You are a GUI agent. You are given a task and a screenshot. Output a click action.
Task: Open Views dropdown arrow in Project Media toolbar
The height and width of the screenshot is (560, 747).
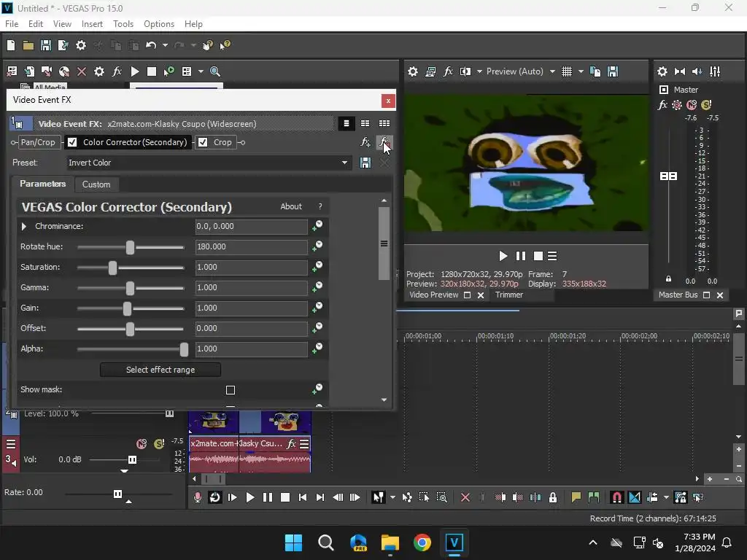point(201,71)
